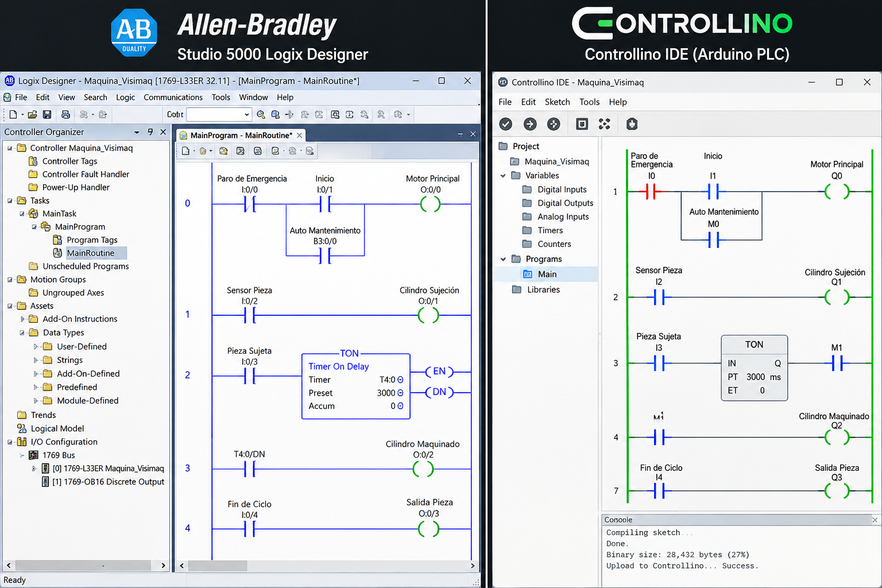Viewport: 882px width, 588px height.
Task: Click the Logix Designer app icon in the title bar
Action: point(9,80)
